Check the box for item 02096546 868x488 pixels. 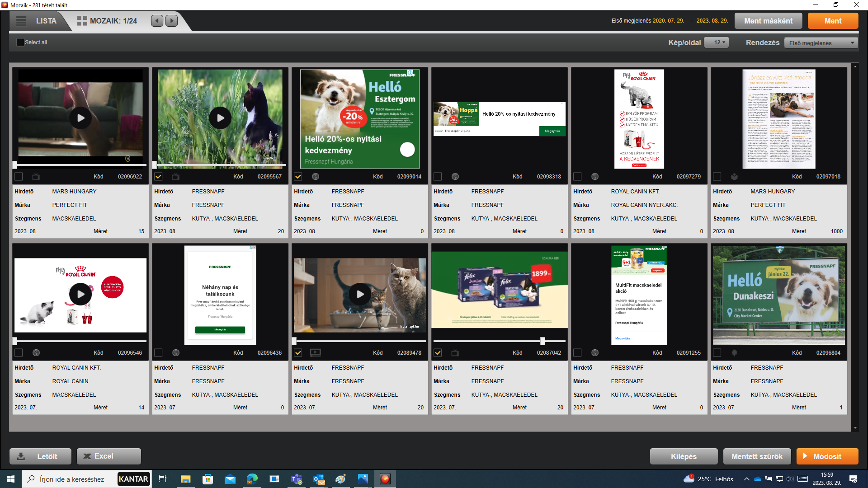point(19,353)
